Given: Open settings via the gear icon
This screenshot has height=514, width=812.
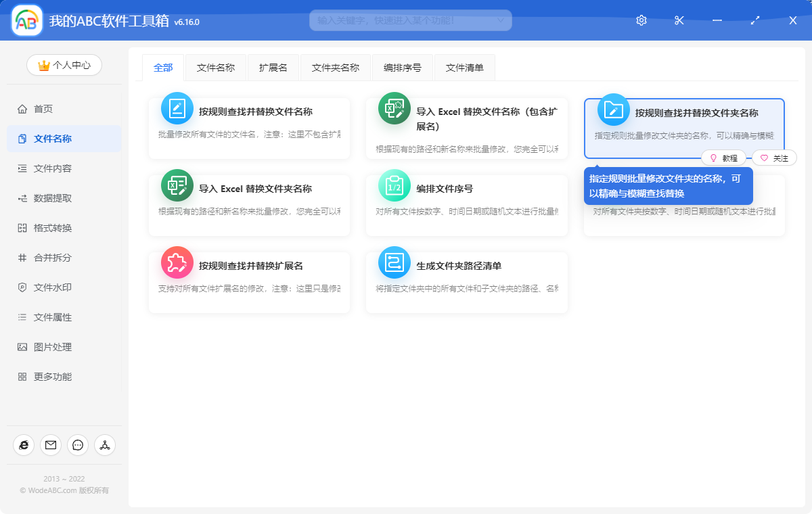Looking at the screenshot, I should tap(641, 20).
